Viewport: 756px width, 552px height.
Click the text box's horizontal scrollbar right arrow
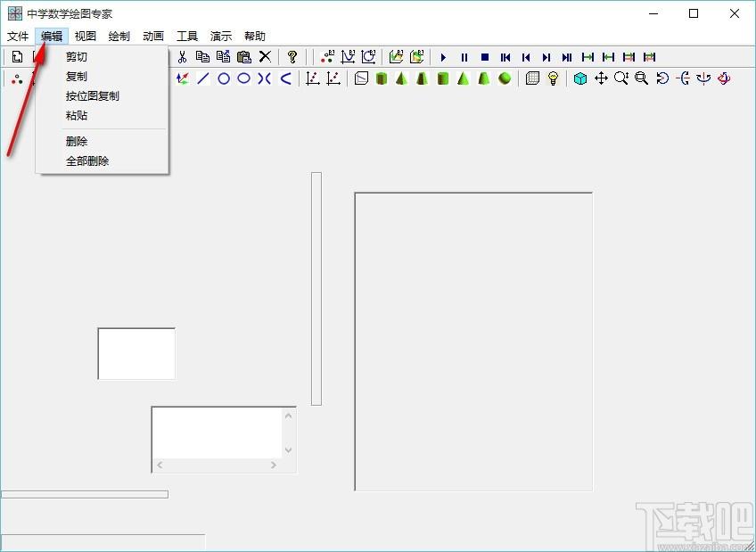click(274, 465)
